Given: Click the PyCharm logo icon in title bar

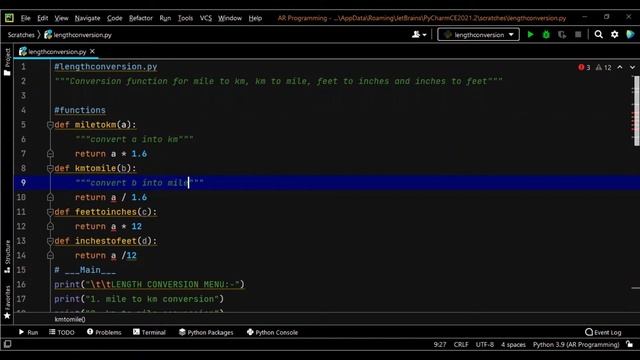Looking at the screenshot, I should (x=9, y=18).
